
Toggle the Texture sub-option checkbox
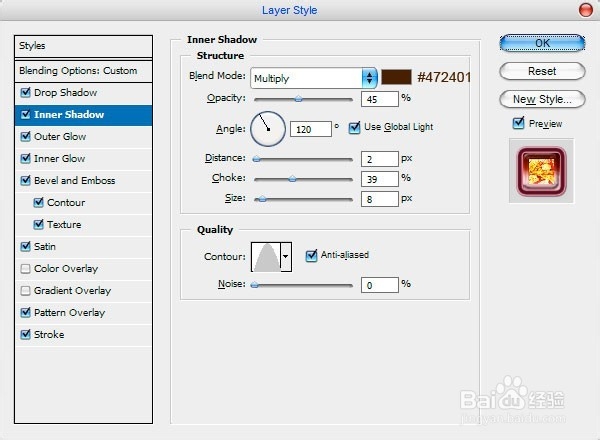coord(39,224)
